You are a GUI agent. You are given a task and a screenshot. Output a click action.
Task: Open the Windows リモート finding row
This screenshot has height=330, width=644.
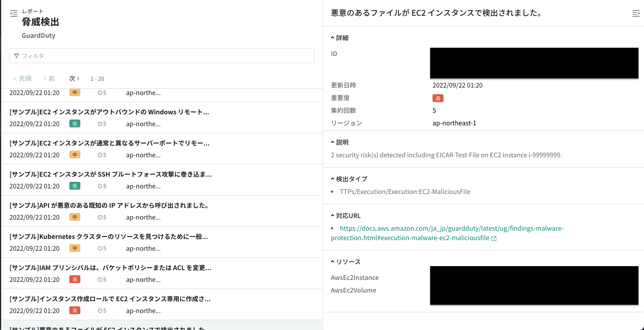(x=162, y=117)
